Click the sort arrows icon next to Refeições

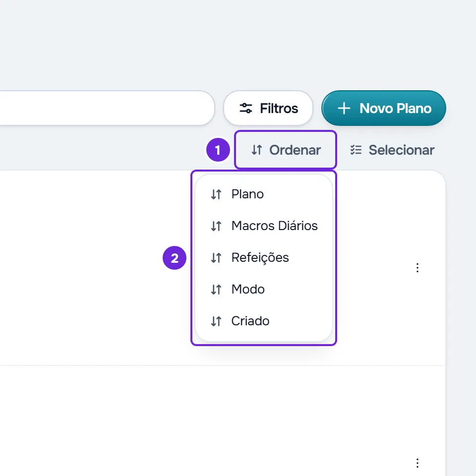click(216, 258)
